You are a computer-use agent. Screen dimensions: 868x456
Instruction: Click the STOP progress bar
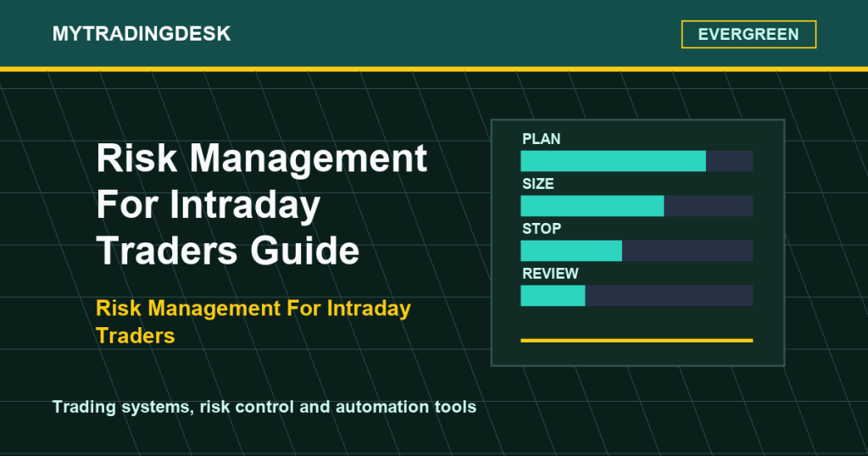point(637,251)
